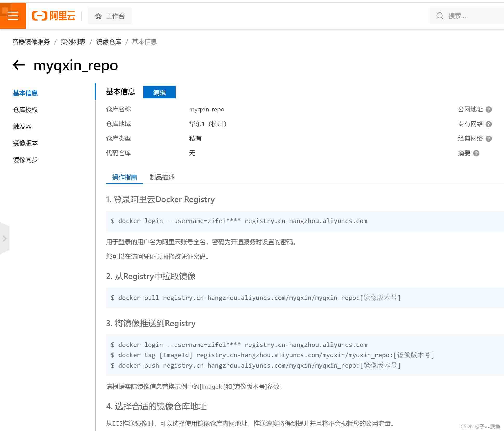Click the 摘要 label
Screen dimensions: 504x431
point(464,153)
